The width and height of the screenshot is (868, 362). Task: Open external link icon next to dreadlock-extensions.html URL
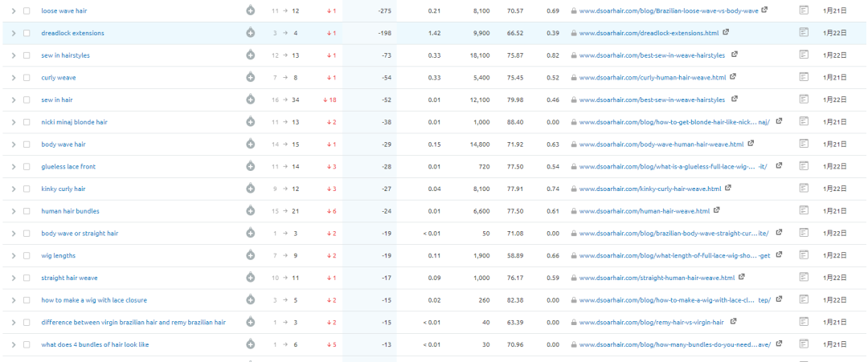point(727,33)
